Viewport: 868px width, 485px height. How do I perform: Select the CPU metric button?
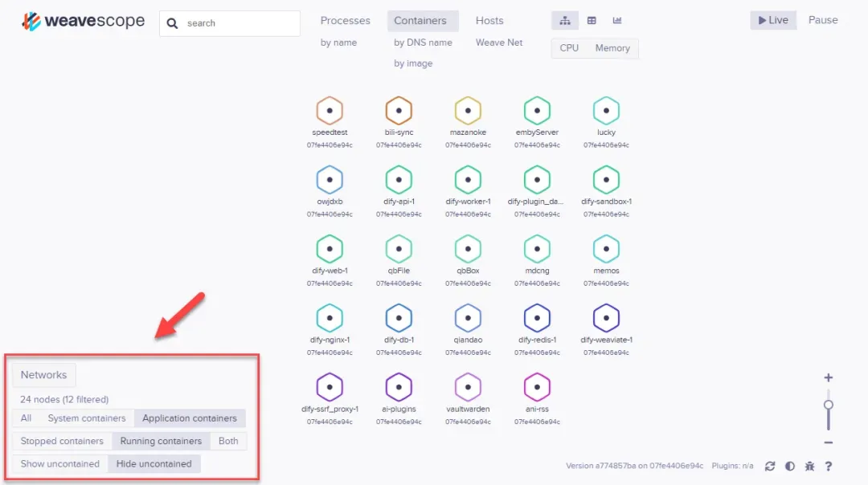coord(569,48)
